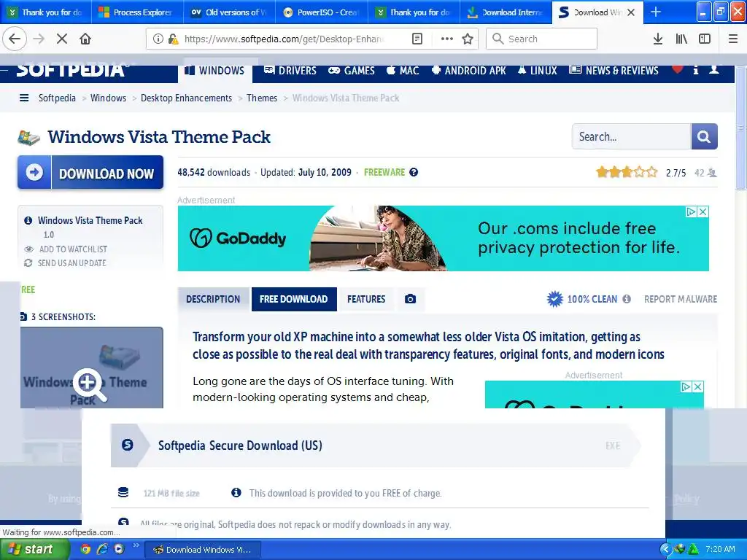Open DRIVERS section in Softpedia nav
The width and height of the screenshot is (747, 560).
(290, 71)
